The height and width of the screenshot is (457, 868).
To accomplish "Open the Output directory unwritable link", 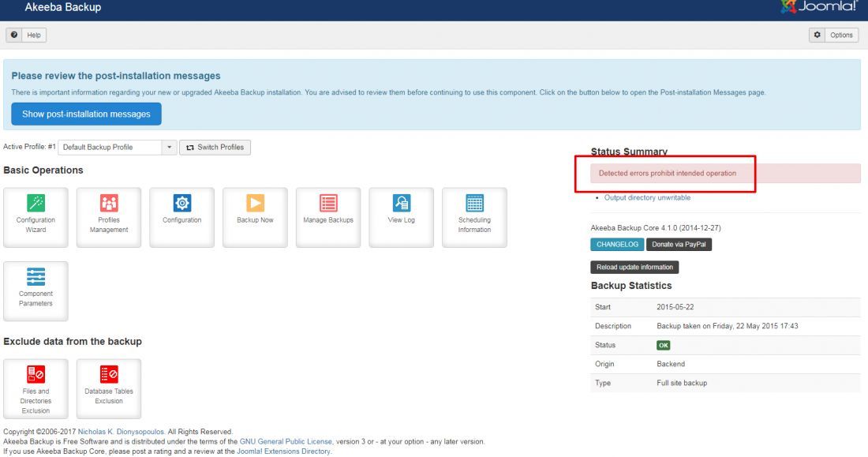I will 647,198.
